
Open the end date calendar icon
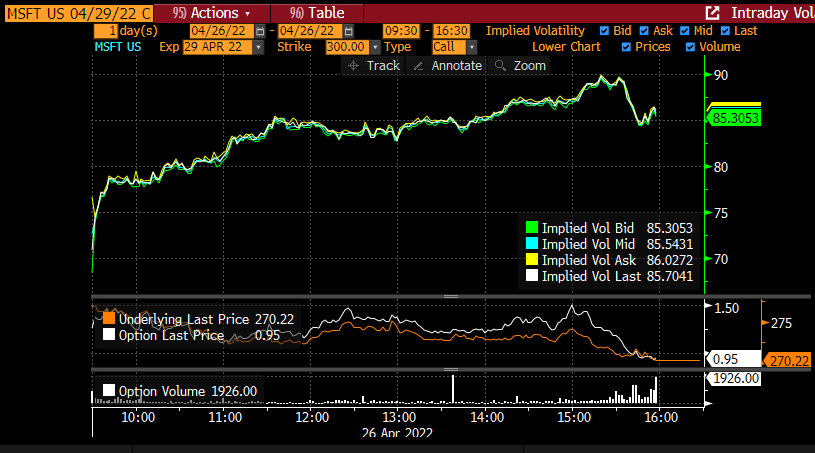349,31
